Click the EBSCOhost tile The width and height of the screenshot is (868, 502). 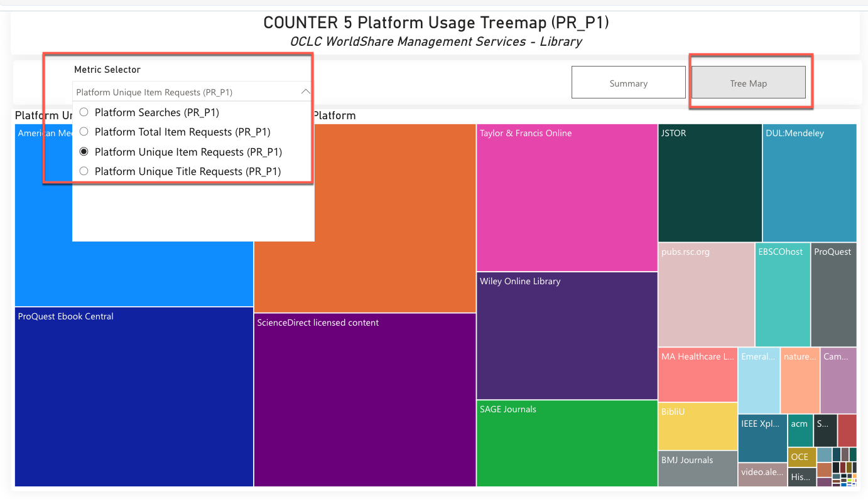click(x=782, y=294)
